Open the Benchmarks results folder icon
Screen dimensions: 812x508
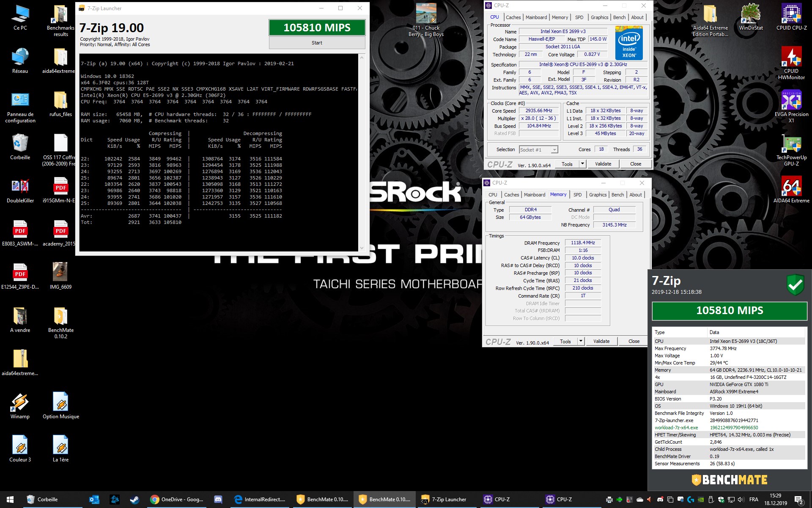pyautogui.click(x=60, y=20)
